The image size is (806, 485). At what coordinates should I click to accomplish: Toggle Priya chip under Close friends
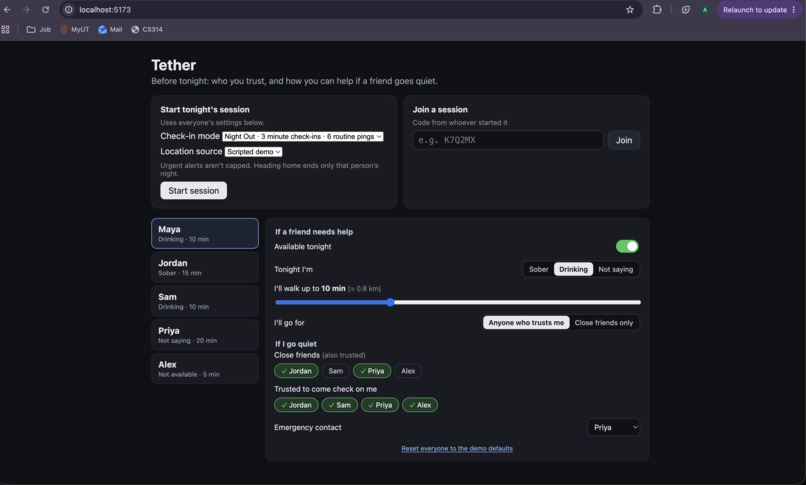(372, 371)
